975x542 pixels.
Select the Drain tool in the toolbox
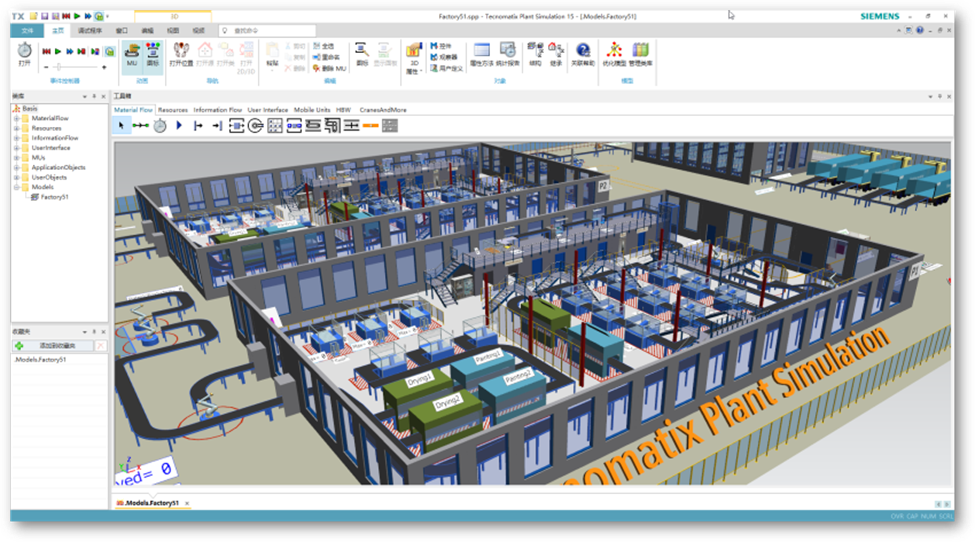217,126
